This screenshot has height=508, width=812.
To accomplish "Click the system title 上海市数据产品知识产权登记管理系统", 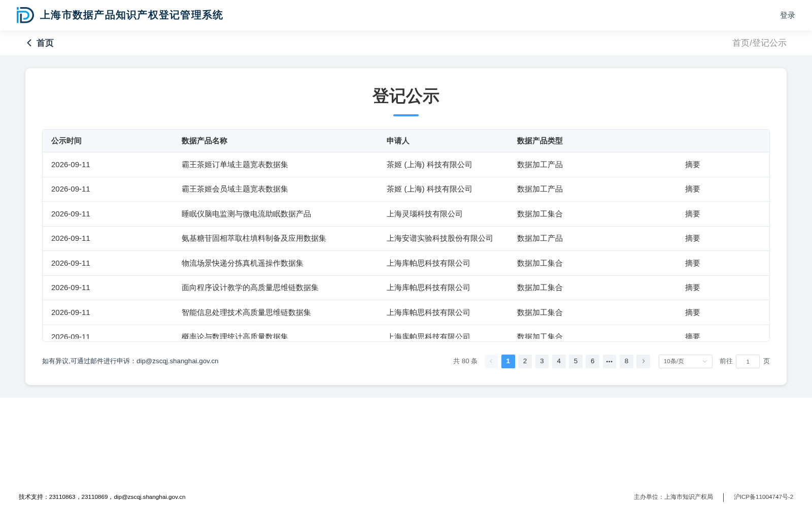I will (x=131, y=15).
